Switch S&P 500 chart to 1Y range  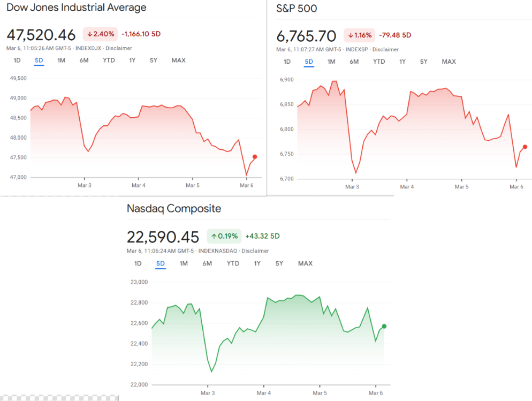[x=402, y=62]
